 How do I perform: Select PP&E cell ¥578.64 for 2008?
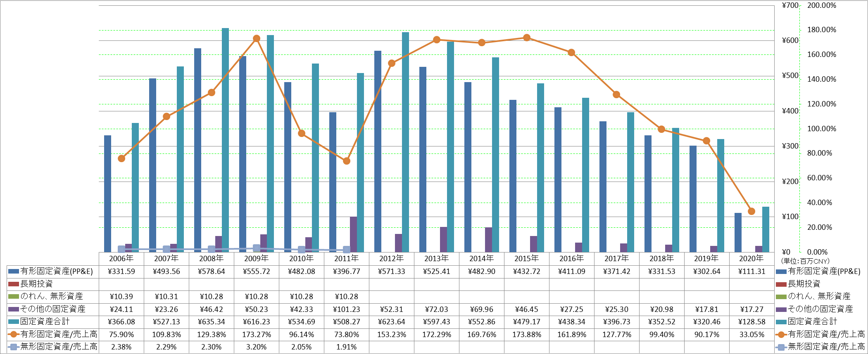click(212, 271)
